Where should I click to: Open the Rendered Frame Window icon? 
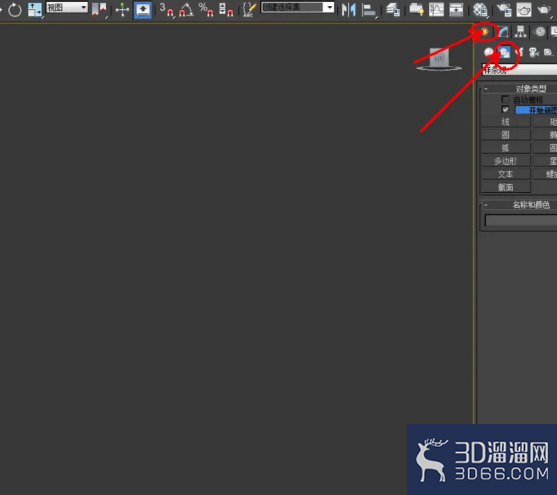click(524, 10)
